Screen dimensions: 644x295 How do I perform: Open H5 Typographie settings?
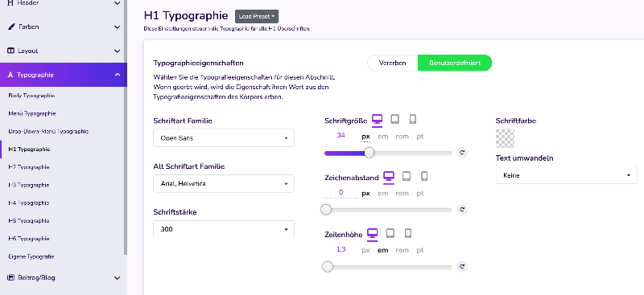[x=29, y=221]
